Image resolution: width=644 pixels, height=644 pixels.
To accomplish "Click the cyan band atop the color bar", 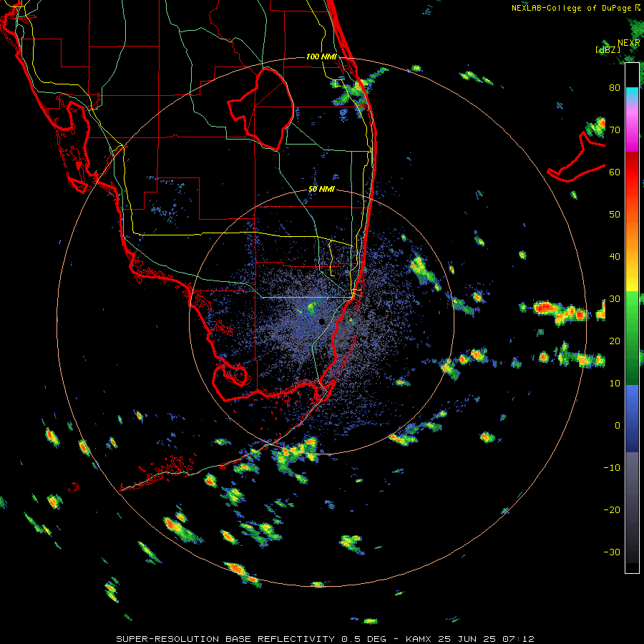I will point(632,94).
